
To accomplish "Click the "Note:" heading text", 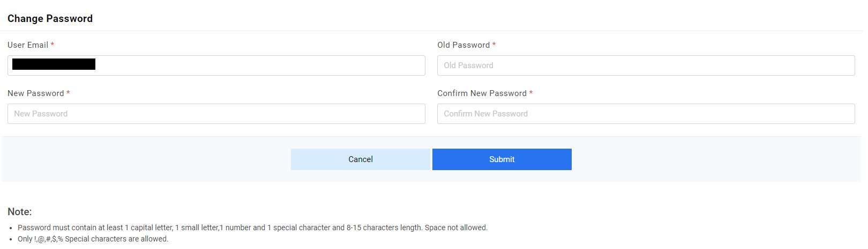I will click(x=20, y=212).
